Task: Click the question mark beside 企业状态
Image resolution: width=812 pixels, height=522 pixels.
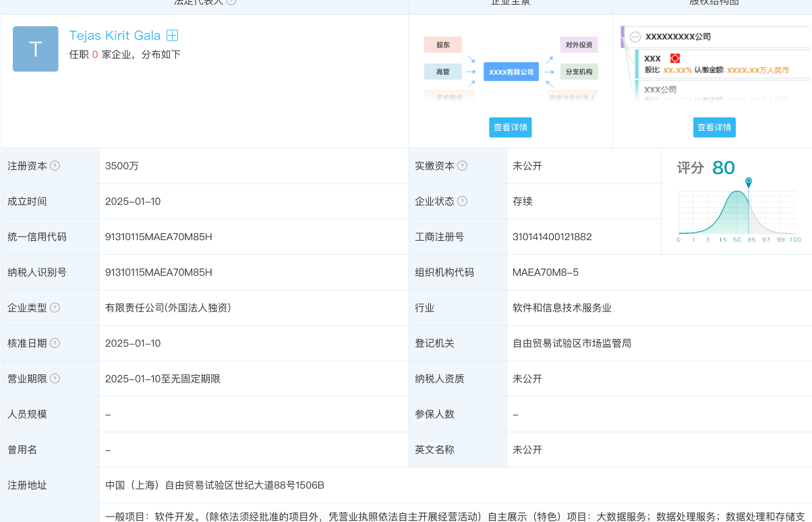Action: [x=462, y=201]
